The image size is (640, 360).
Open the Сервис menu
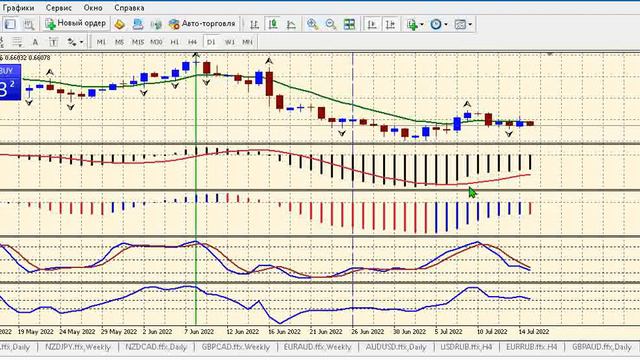tap(58, 8)
